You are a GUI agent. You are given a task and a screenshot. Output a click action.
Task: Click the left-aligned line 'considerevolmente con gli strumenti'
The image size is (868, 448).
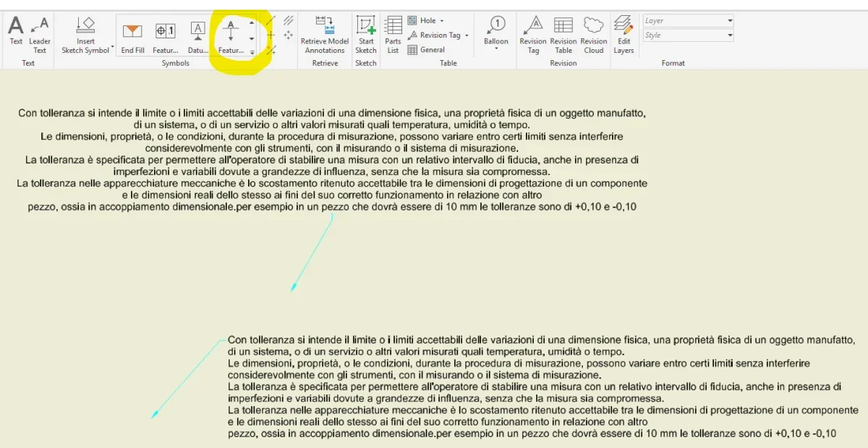point(414,375)
